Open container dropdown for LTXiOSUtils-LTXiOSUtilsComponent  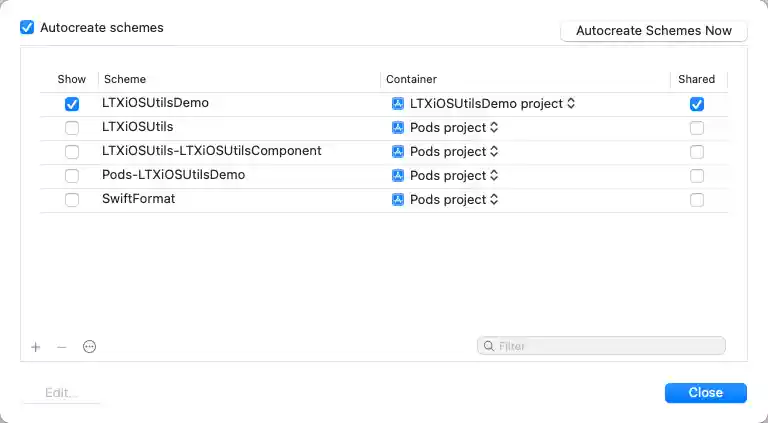[x=494, y=152]
